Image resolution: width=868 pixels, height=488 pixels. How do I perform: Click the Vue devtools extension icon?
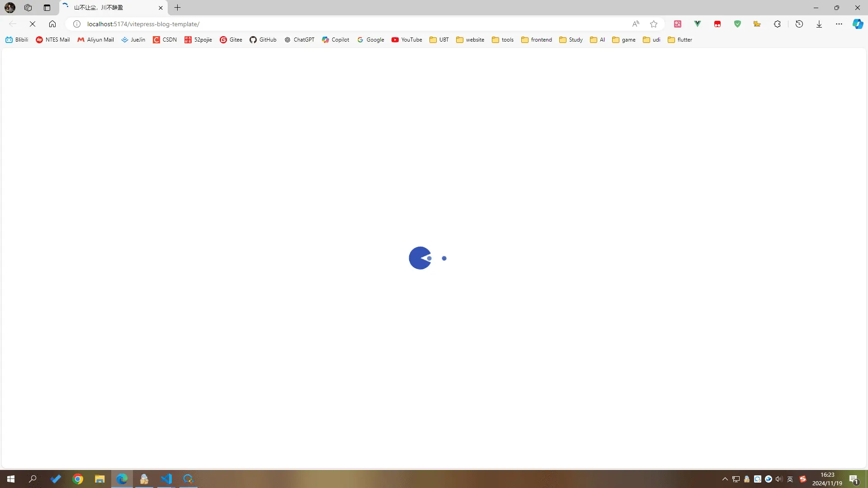point(698,24)
